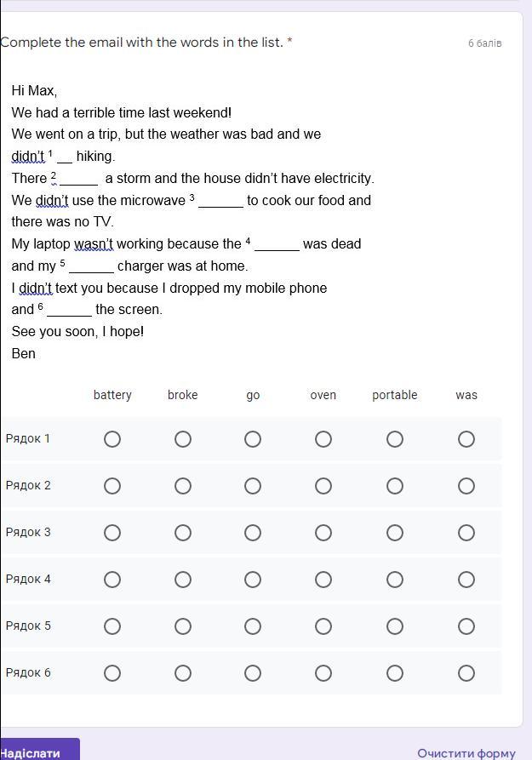Screen dimensions: 532x760
Task: Mark 'battery' option in Рядок 2
Action: pyautogui.click(x=112, y=486)
